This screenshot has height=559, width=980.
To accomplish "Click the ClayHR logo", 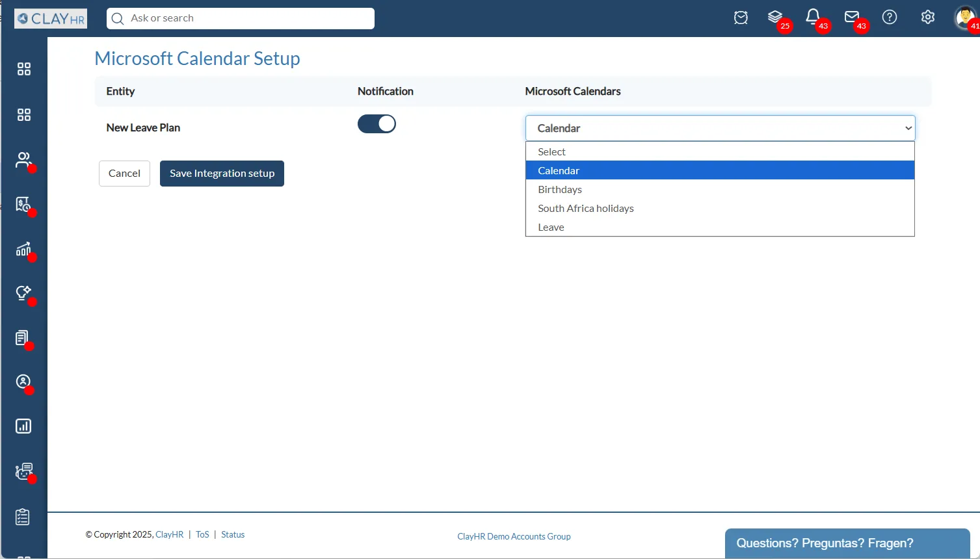I will (x=51, y=19).
